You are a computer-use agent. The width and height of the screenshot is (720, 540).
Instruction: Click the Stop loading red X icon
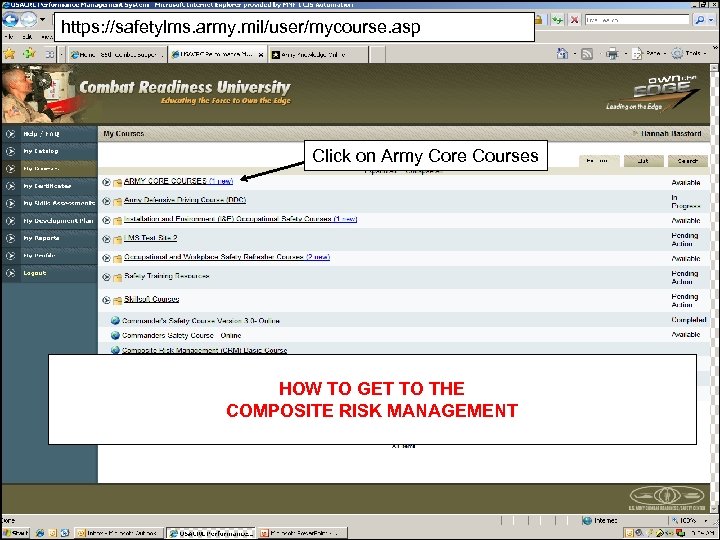pyautogui.click(x=574, y=20)
